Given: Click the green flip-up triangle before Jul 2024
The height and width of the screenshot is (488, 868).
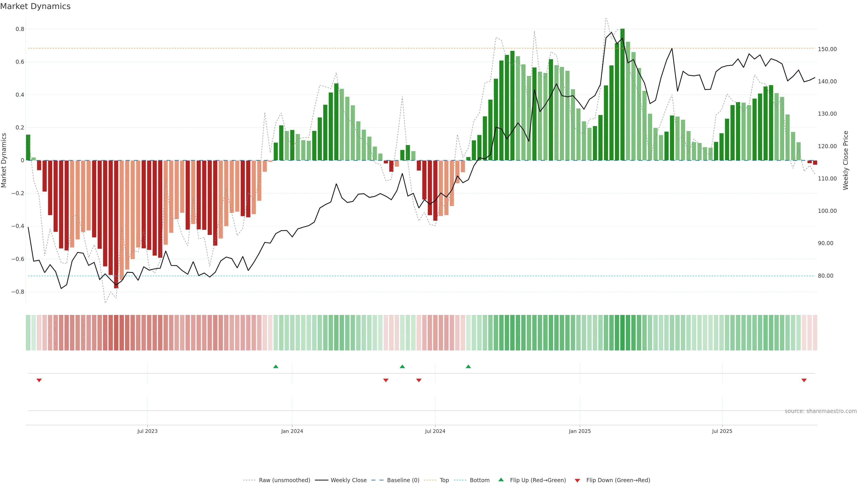Looking at the screenshot, I should (402, 366).
